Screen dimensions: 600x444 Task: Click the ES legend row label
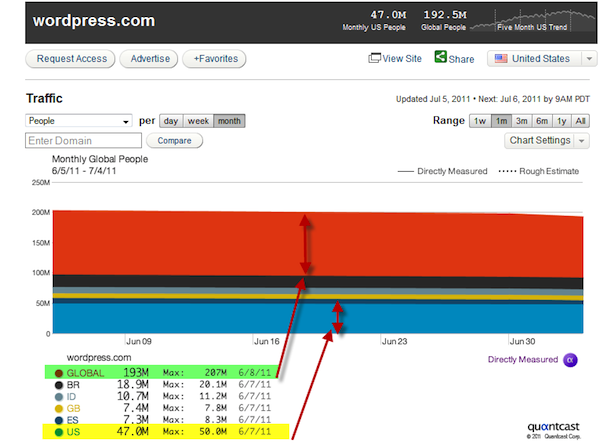[72, 420]
